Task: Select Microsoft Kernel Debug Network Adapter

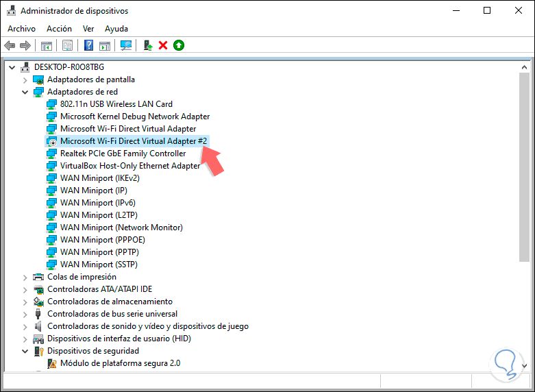Action: click(x=135, y=117)
